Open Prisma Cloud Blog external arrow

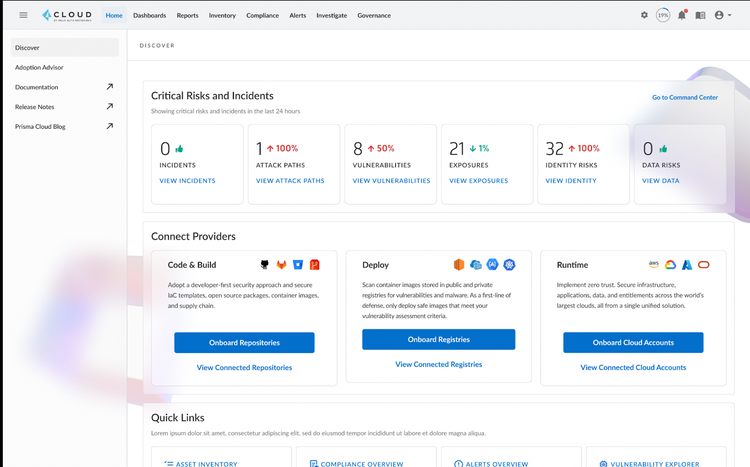(x=110, y=126)
